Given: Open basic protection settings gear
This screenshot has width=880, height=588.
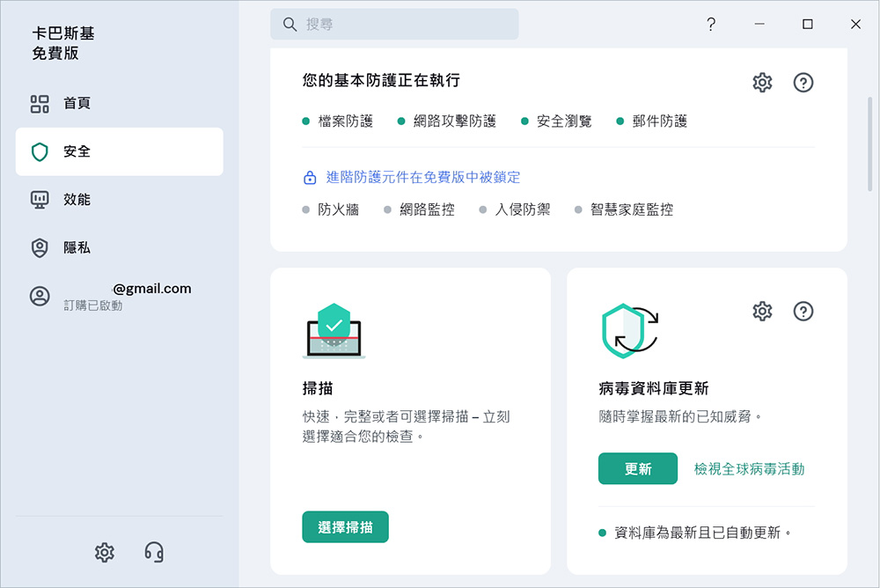Looking at the screenshot, I should coord(762,83).
